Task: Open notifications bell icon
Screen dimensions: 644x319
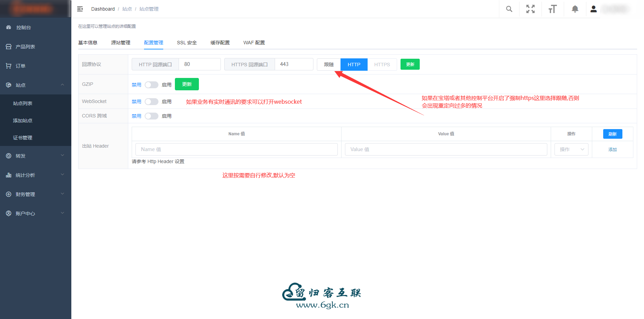Action: [575, 9]
